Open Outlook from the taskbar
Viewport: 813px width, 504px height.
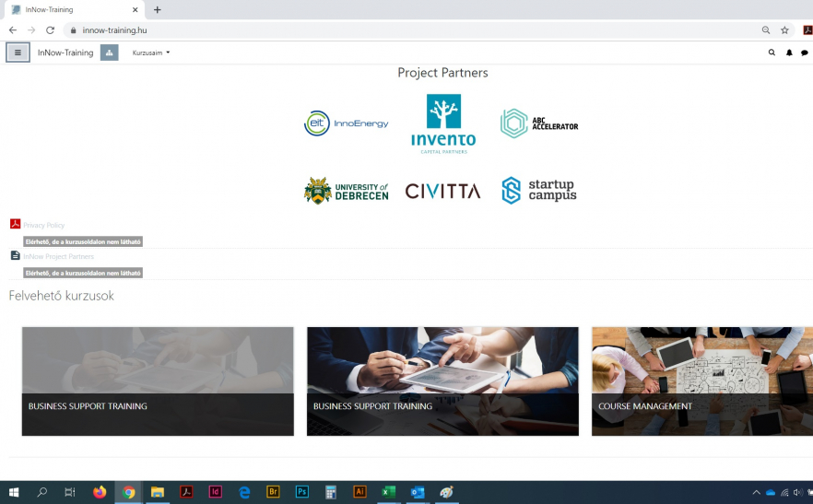[x=418, y=492]
